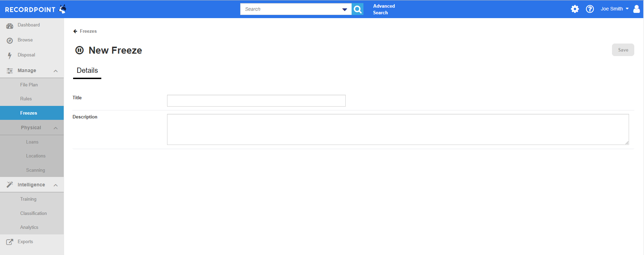
Task: Click the Dashboard gauge icon
Action: [x=10, y=25]
